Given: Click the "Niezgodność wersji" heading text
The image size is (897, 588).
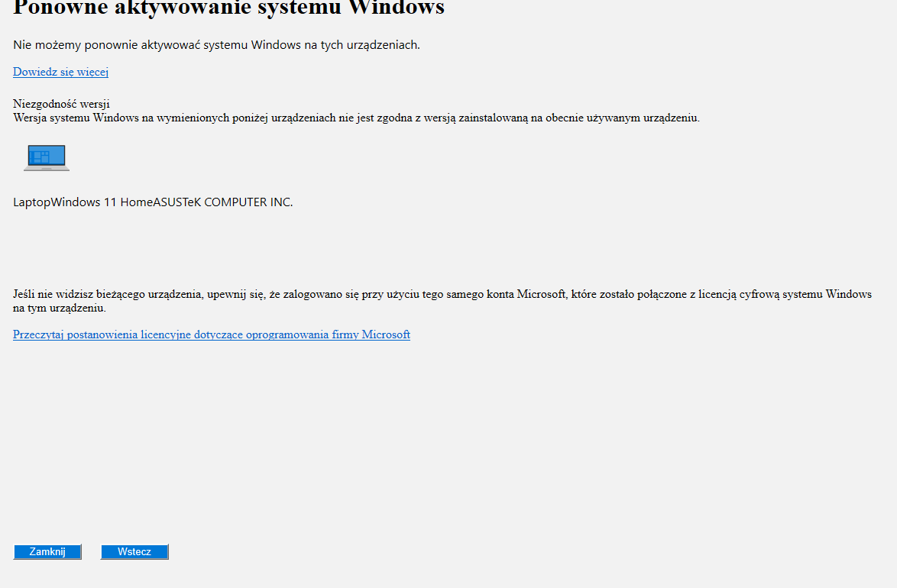Looking at the screenshot, I should click(61, 104).
